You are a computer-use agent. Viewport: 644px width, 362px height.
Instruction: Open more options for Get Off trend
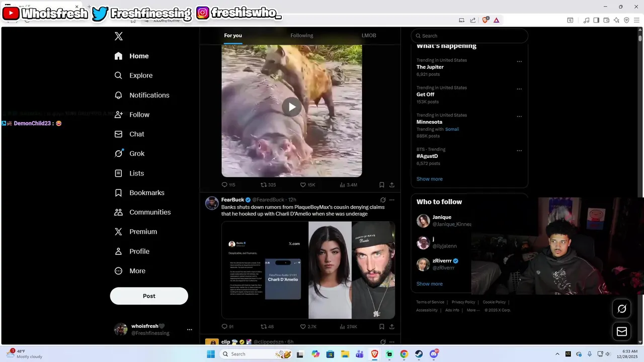click(519, 89)
